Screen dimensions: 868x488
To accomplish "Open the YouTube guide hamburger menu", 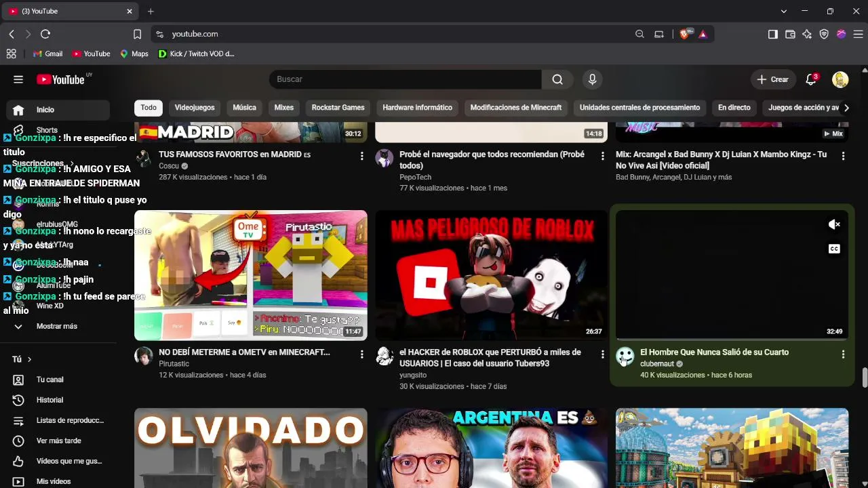I will 18,79.
